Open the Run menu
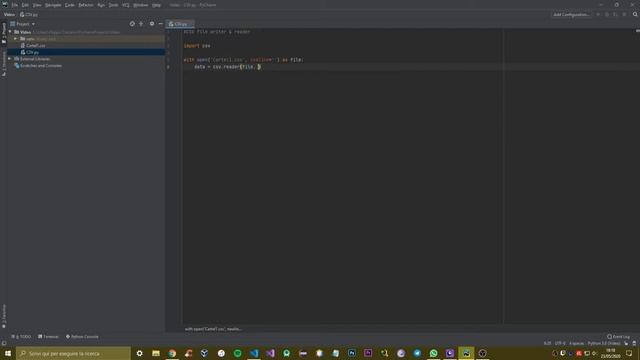This screenshot has height=360, width=640. [101, 5]
